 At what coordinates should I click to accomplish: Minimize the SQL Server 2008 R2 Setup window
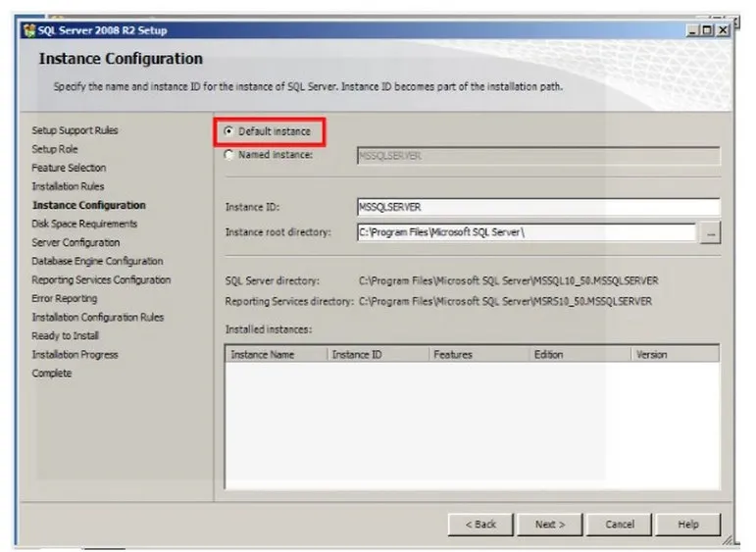692,30
